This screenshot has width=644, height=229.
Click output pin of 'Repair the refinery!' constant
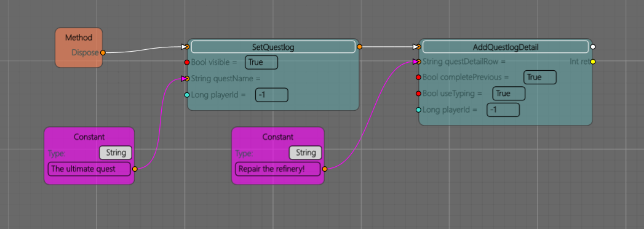pos(325,169)
